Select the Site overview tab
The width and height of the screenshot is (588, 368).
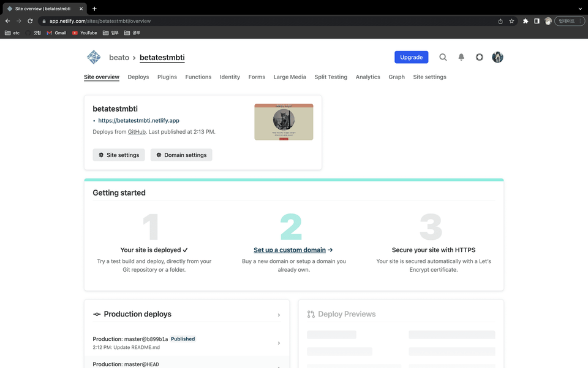click(x=101, y=77)
